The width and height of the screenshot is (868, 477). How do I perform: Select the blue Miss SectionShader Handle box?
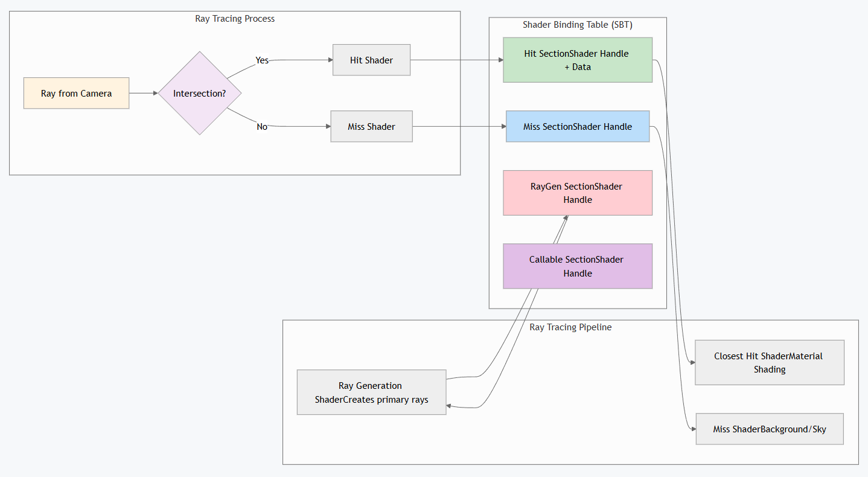578,126
